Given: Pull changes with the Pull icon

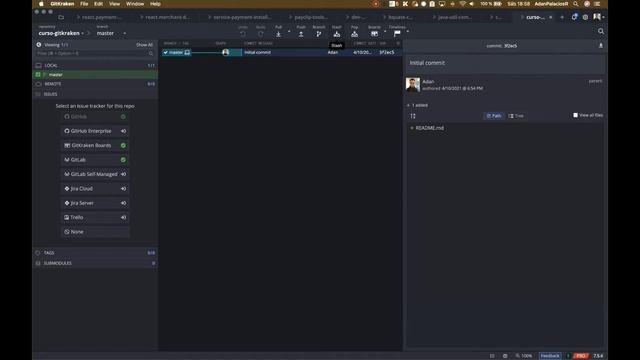Looking at the screenshot, I should (x=278, y=34).
